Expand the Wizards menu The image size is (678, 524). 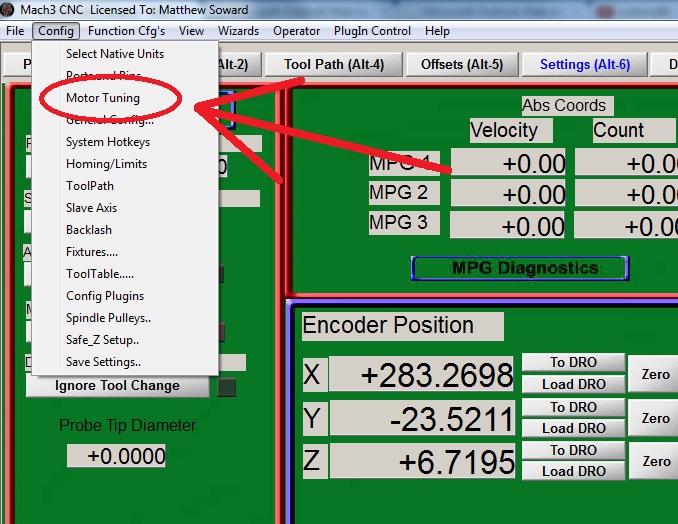238,31
